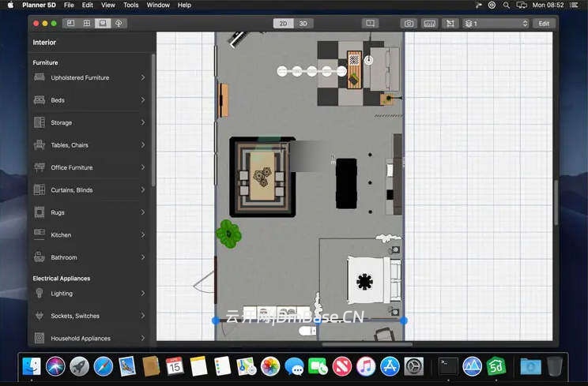
Task: Select the rooms grid toolbar icon
Action: [x=87, y=23]
